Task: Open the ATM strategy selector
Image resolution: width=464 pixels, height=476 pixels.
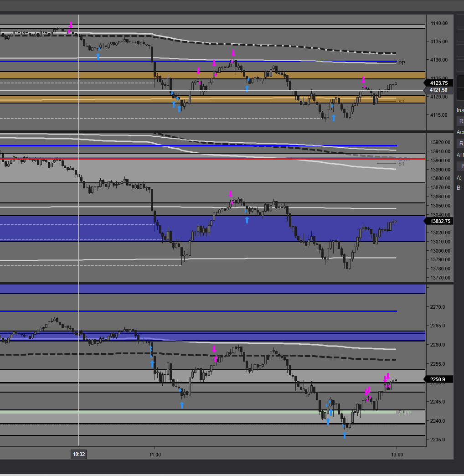Action: click(x=461, y=166)
